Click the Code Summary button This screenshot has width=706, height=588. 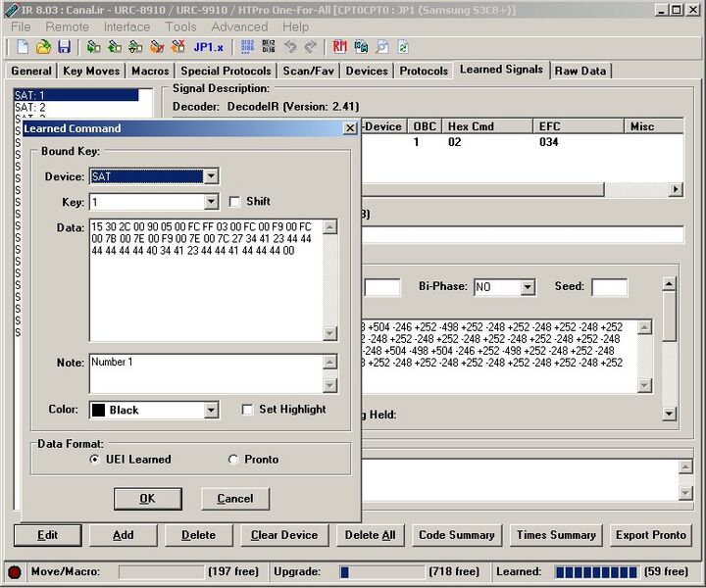(457, 535)
